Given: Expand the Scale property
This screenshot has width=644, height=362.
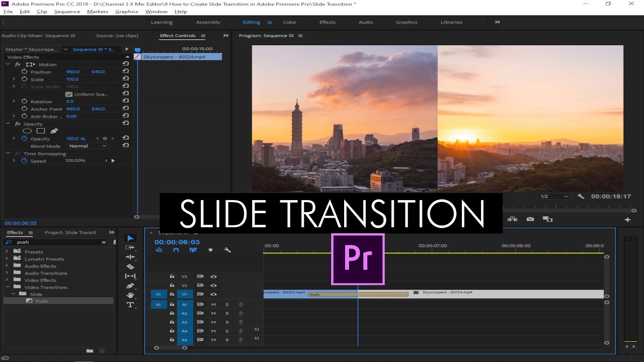Looking at the screenshot, I should tap(14, 79).
